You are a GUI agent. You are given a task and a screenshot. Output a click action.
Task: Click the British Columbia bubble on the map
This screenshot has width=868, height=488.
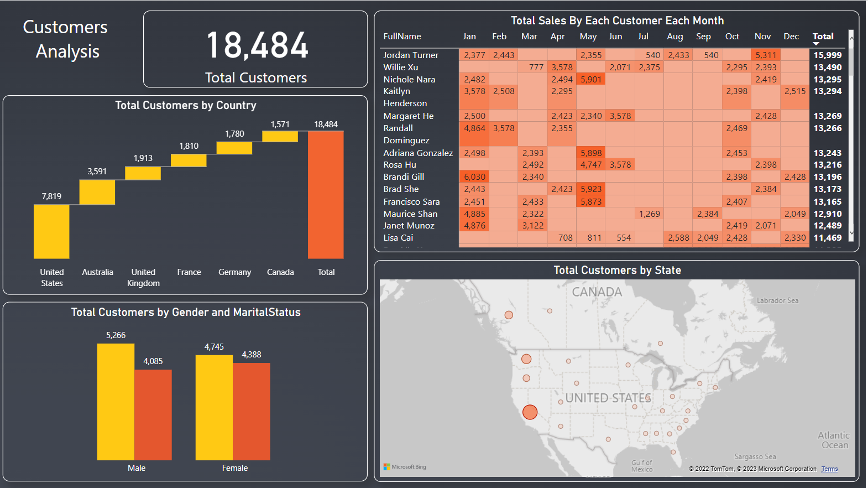[x=509, y=315]
